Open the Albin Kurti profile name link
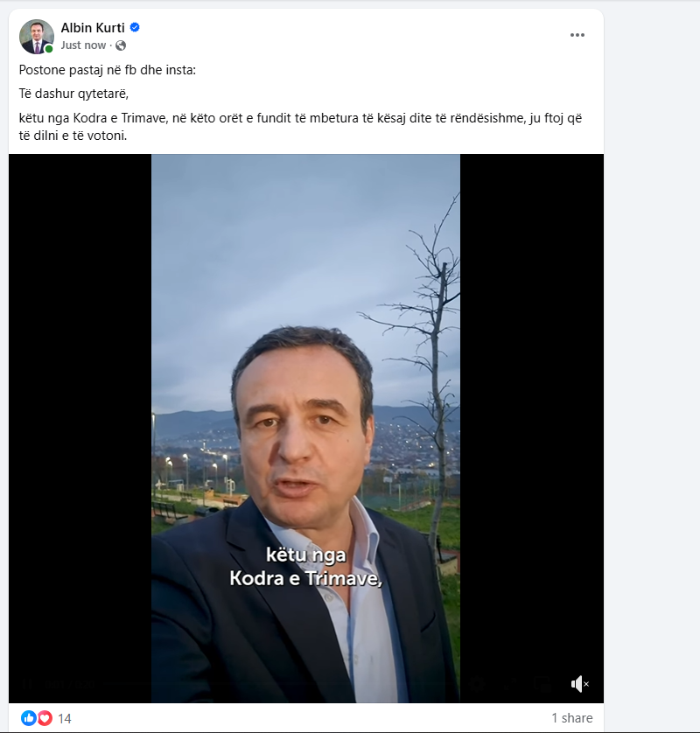Screen dimensions: 700x733 94,28
